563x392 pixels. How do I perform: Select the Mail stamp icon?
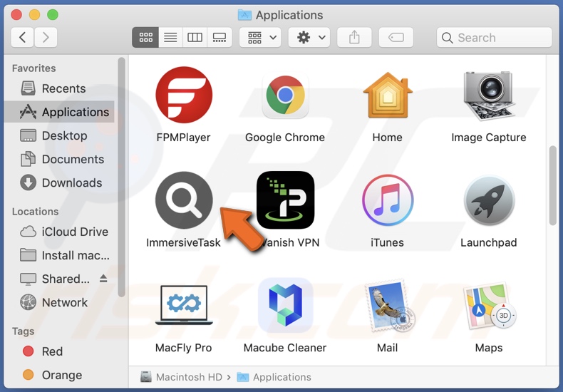point(388,305)
